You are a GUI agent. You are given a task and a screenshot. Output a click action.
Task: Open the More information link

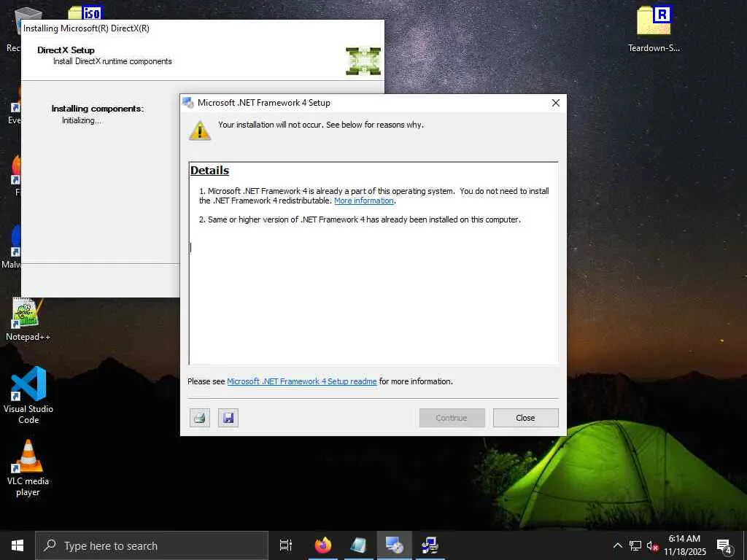(x=364, y=201)
